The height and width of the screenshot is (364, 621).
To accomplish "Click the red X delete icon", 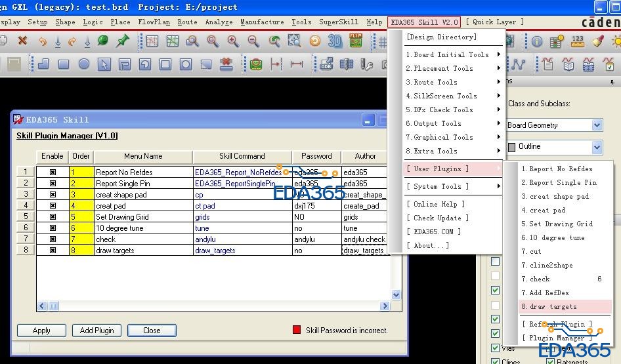I will click(x=22, y=41).
